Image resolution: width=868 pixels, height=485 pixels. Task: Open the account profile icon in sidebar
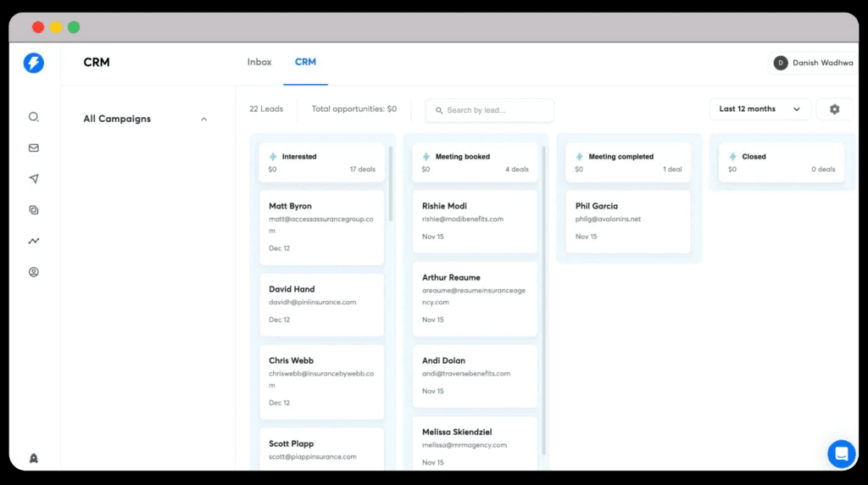click(x=34, y=272)
